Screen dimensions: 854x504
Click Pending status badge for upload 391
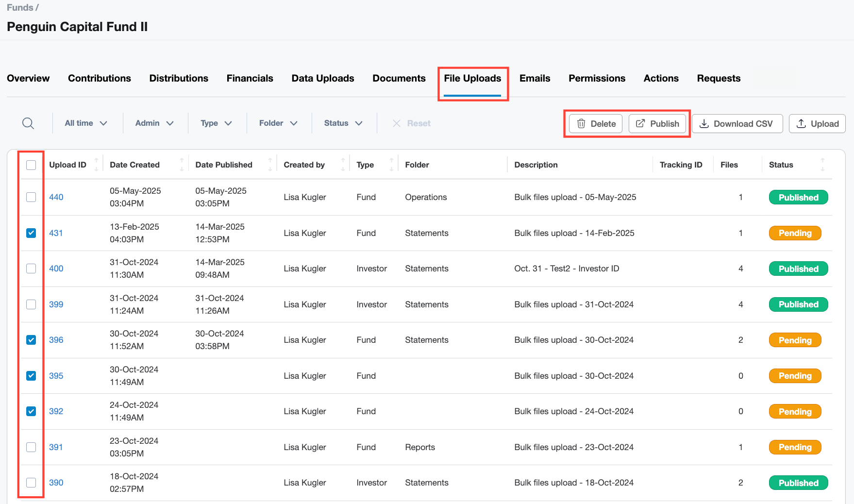(x=795, y=447)
